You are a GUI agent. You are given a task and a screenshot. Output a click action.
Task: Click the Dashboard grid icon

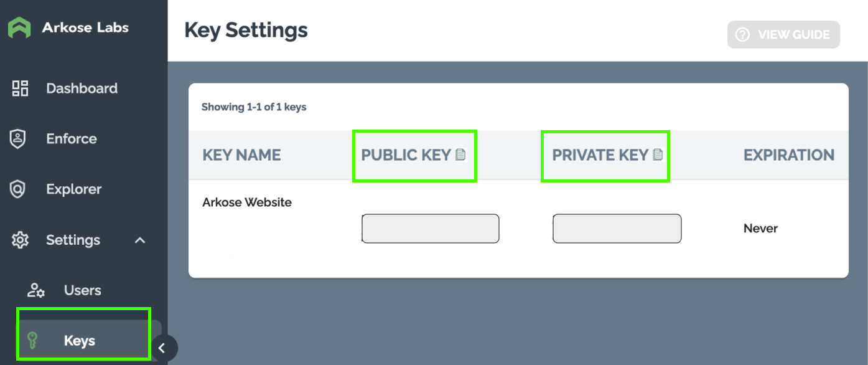click(21, 88)
